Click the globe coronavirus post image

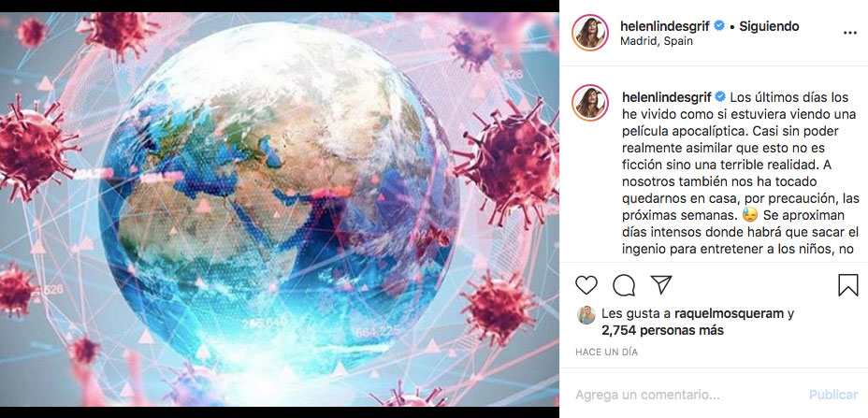280,209
